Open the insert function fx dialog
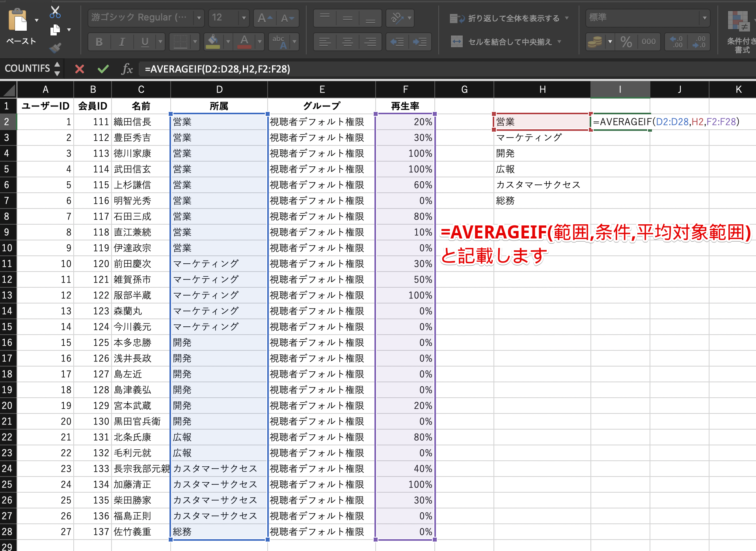The height and width of the screenshot is (551, 756). point(127,69)
